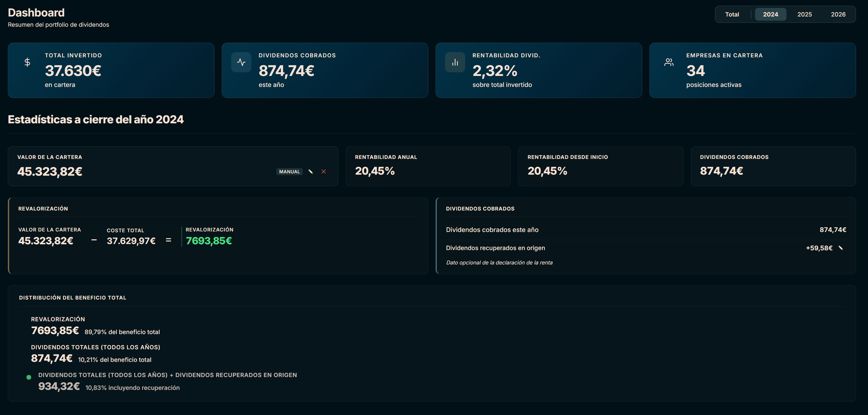Screen dimensions: 868x415
Task: Click the Coste Total 37.629,97€ value
Action: 131,241
